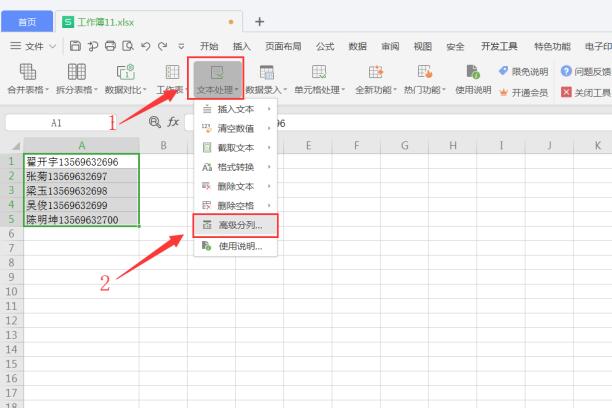Screen dimensions: 612x408
Task: Select column J header
Action: click(549, 146)
